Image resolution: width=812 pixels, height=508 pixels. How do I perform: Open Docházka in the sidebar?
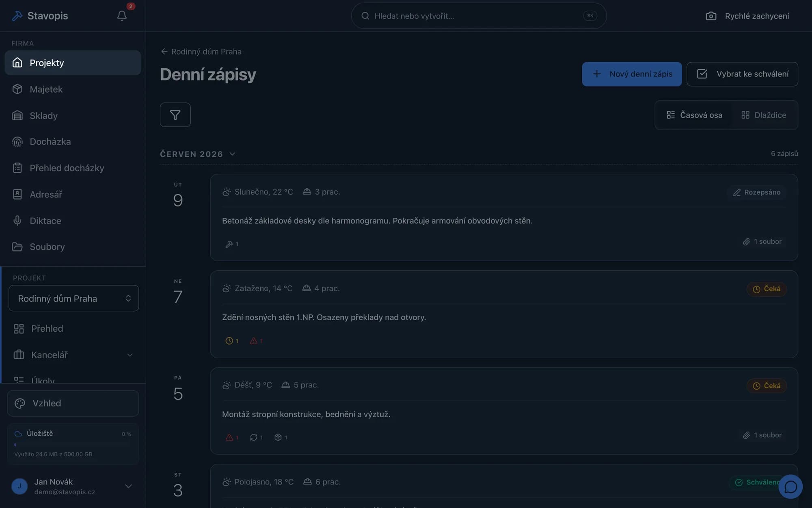[73, 141]
